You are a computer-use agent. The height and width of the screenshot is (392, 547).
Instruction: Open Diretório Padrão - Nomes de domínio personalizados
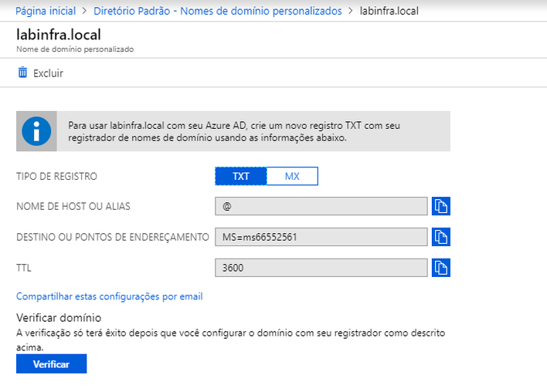tap(218, 11)
